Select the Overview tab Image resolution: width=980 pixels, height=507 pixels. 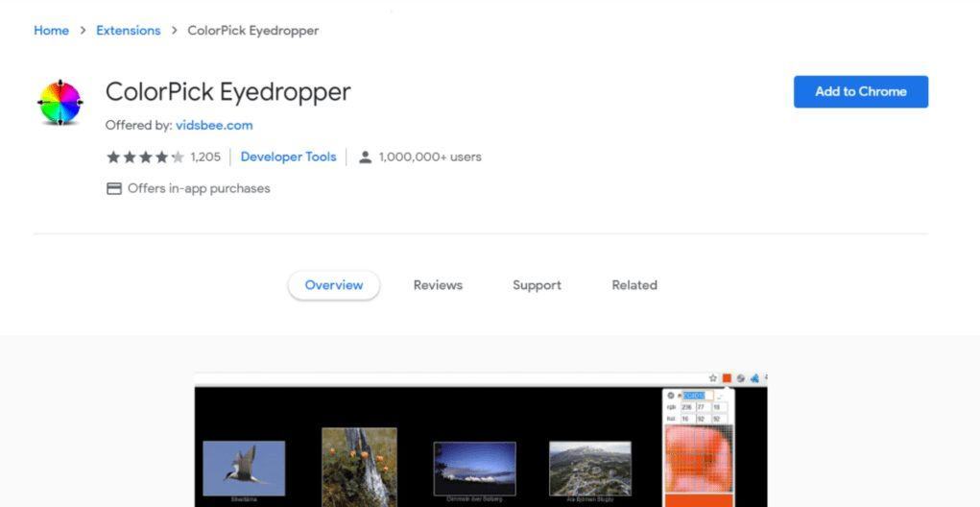tap(334, 285)
